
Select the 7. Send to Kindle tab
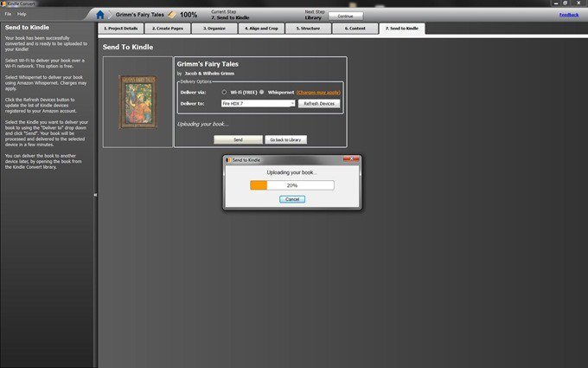402,29
